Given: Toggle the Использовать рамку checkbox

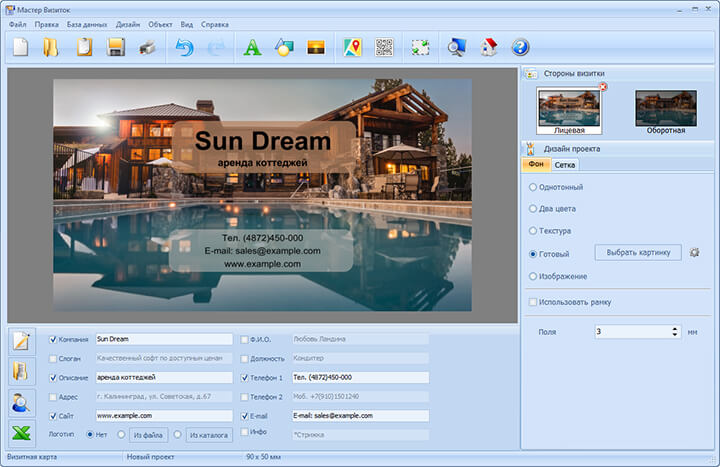Looking at the screenshot, I should tap(533, 301).
